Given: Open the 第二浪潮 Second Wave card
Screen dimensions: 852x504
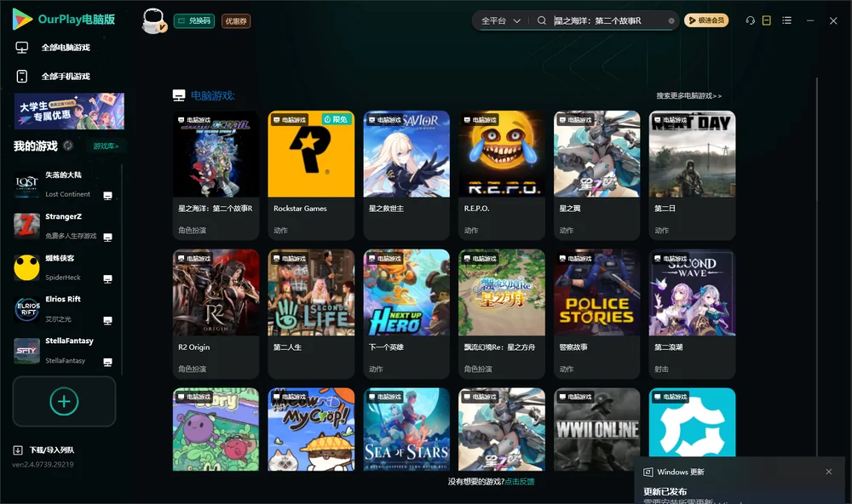Looking at the screenshot, I should click(x=692, y=314).
